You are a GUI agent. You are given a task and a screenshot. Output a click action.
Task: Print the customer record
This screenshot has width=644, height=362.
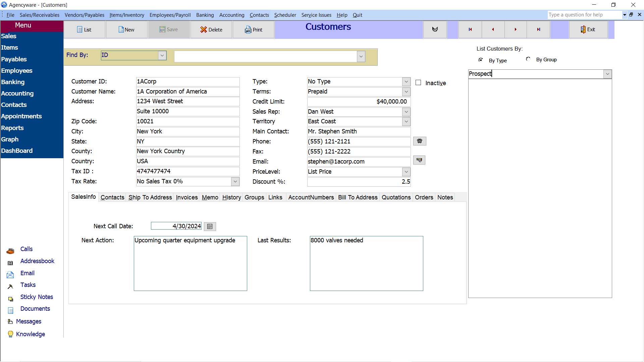[254, 29]
